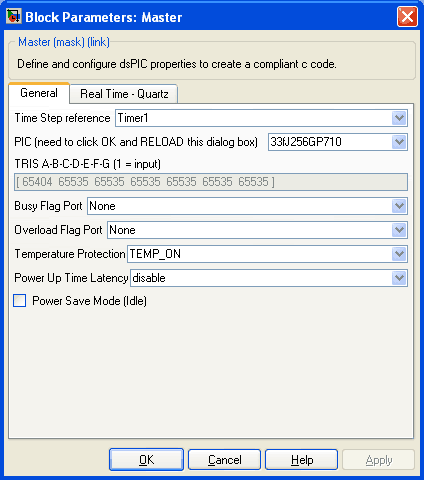The height and width of the screenshot is (480, 424).
Task: Expand Power Up Time Latency dropdown arrow
Action: pos(399,278)
